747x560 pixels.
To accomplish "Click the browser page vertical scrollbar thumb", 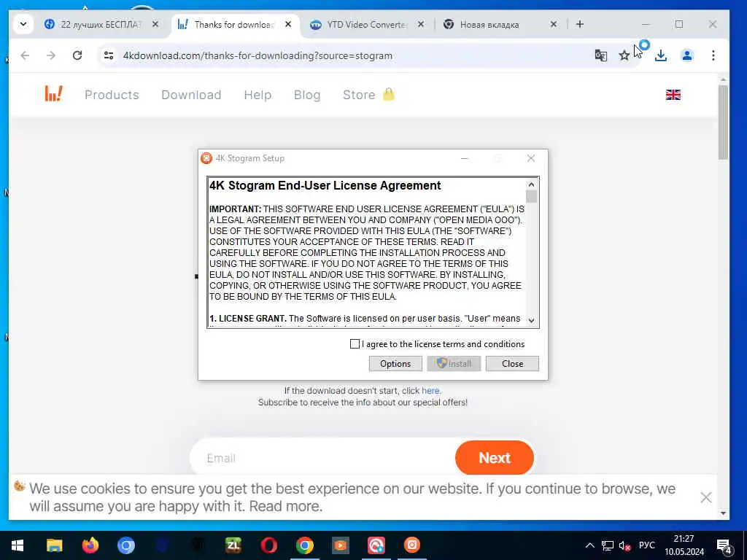I will point(723,122).
